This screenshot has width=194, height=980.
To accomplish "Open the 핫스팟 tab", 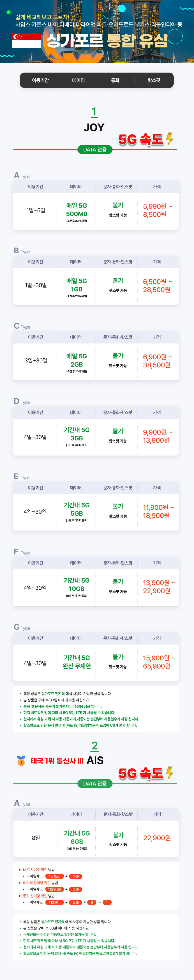I will (x=154, y=80).
